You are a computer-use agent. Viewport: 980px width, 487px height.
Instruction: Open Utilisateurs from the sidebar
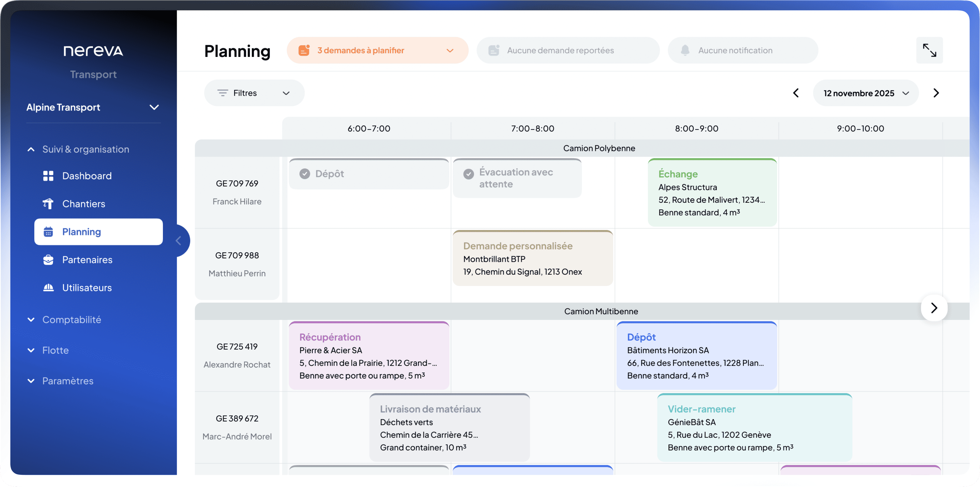(x=87, y=288)
